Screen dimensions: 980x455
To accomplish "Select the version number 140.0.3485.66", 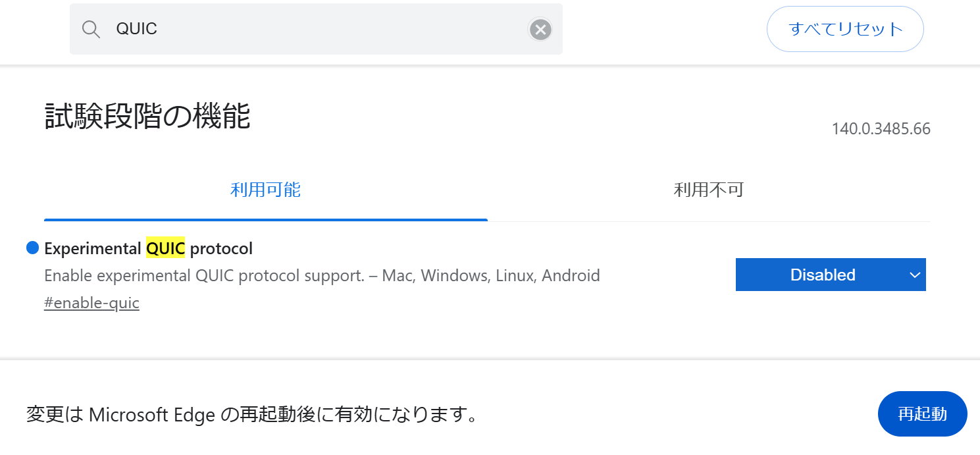I will tap(881, 128).
